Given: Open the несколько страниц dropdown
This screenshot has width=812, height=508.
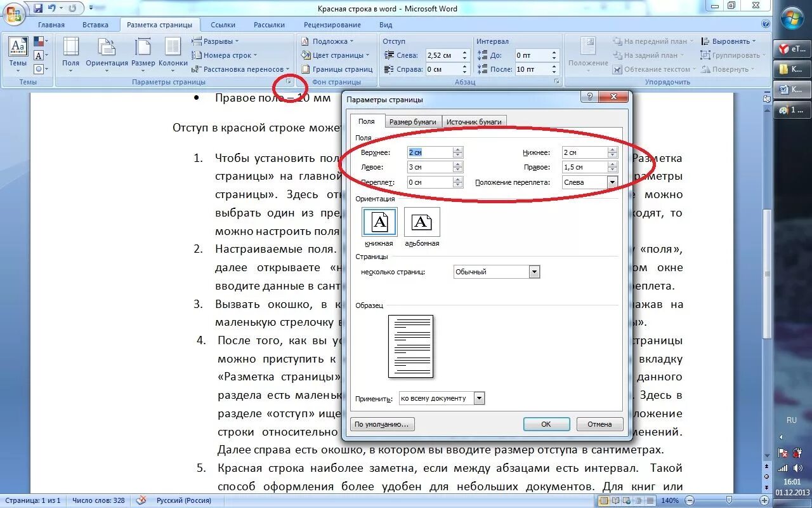Looking at the screenshot, I should coord(534,272).
